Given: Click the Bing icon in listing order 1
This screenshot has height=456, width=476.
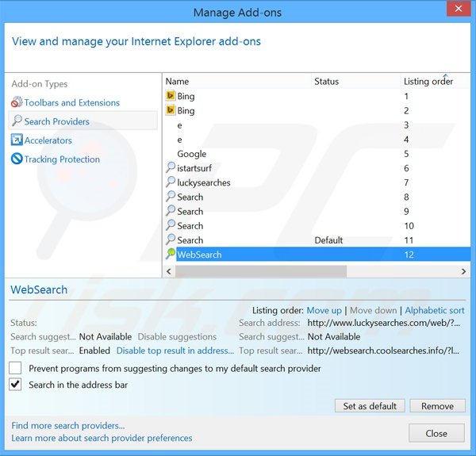Looking at the screenshot, I should click(171, 96).
